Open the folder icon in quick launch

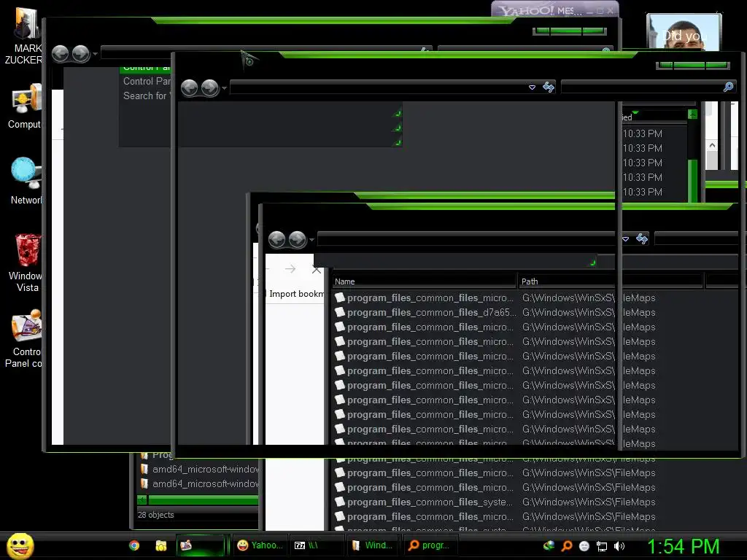(161, 545)
